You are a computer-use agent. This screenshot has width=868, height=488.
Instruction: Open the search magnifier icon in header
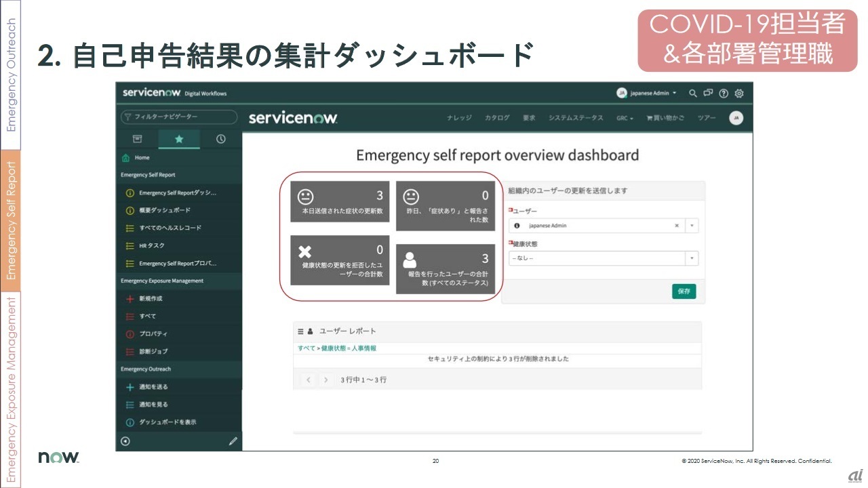[x=693, y=93]
